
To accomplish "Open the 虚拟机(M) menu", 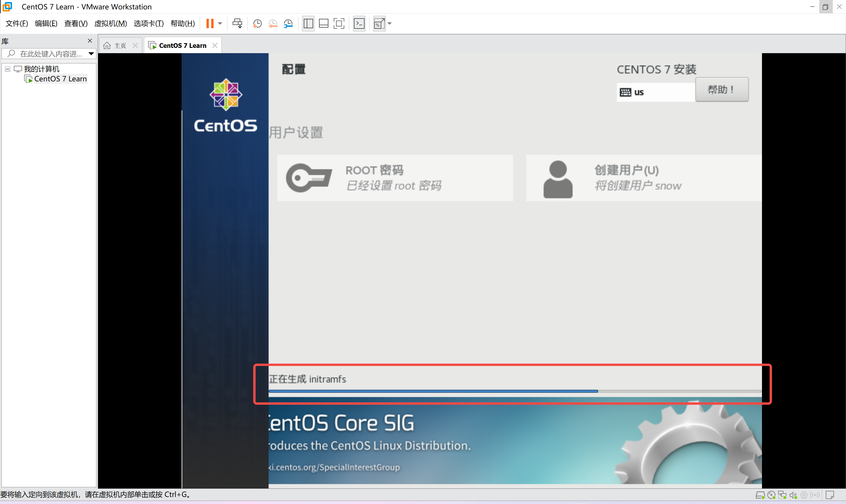I will point(111,23).
